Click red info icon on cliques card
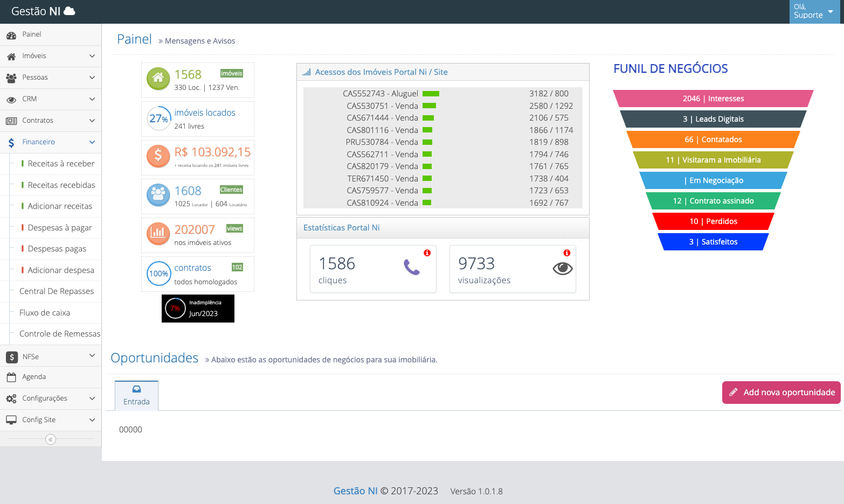Image resolution: width=844 pixels, height=504 pixels. click(427, 253)
